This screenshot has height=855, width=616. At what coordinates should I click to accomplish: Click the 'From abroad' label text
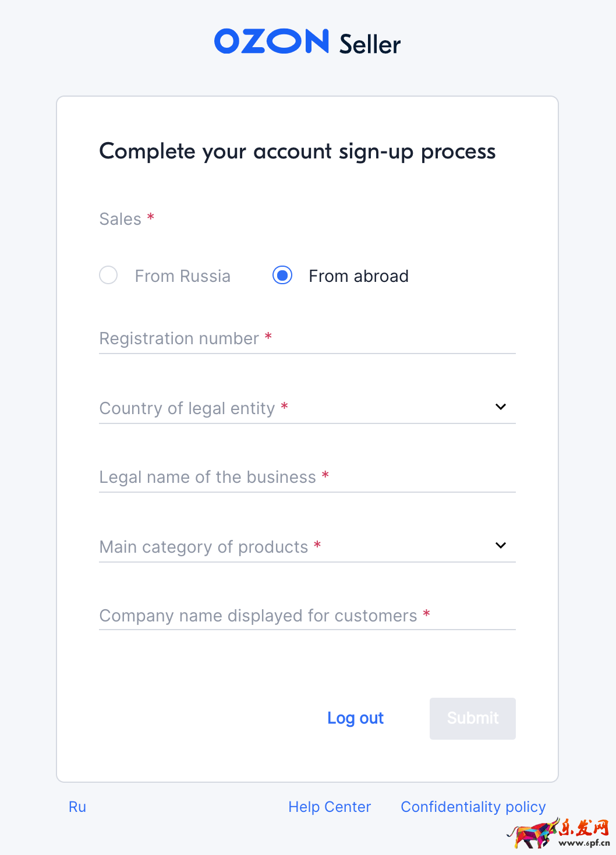click(x=358, y=276)
